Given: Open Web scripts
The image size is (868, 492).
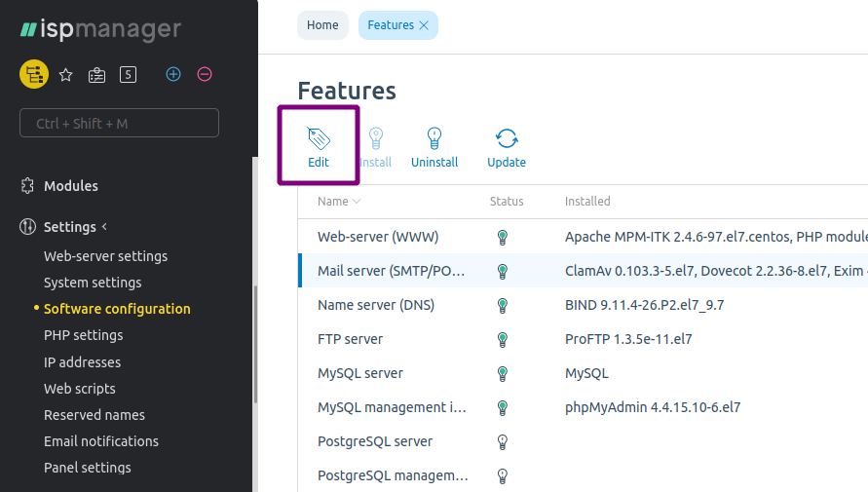Looking at the screenshot, I should click(80, 389).
